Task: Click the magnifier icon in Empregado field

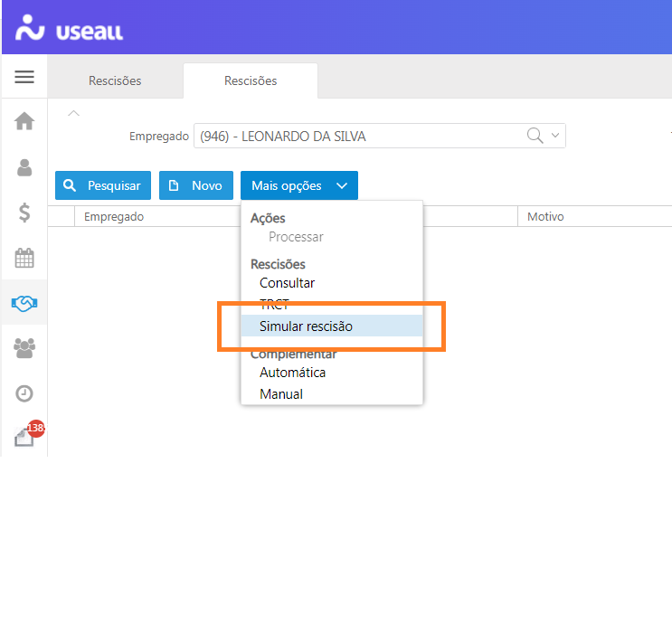Action: (535, 136)
